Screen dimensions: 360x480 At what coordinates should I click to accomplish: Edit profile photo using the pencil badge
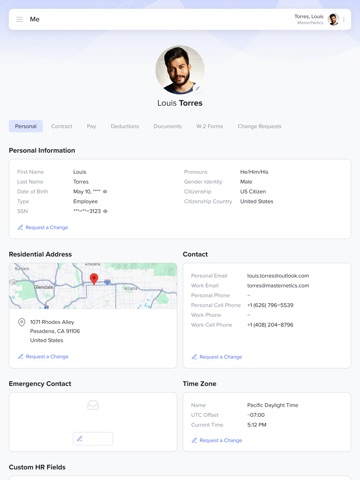click(x=197, y=88)
